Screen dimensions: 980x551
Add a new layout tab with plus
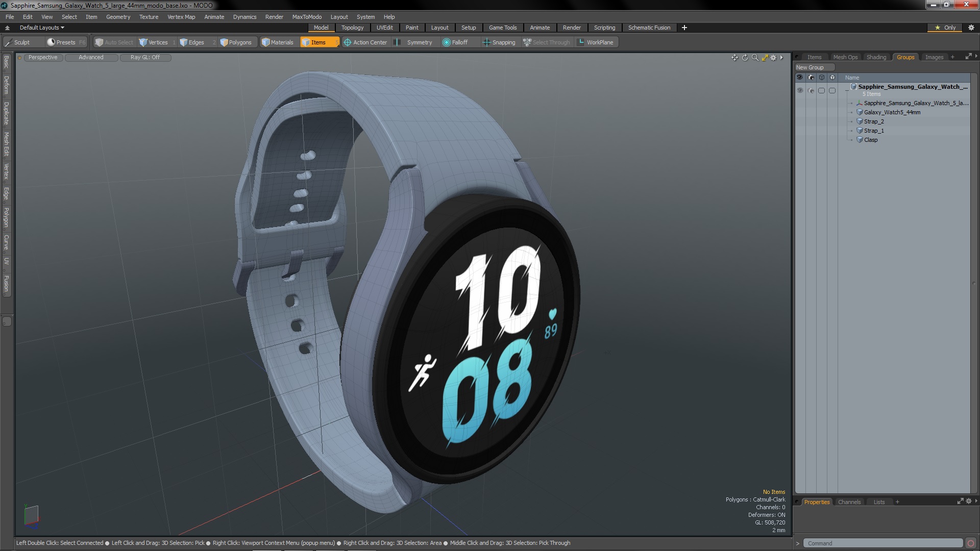point(684,28)
